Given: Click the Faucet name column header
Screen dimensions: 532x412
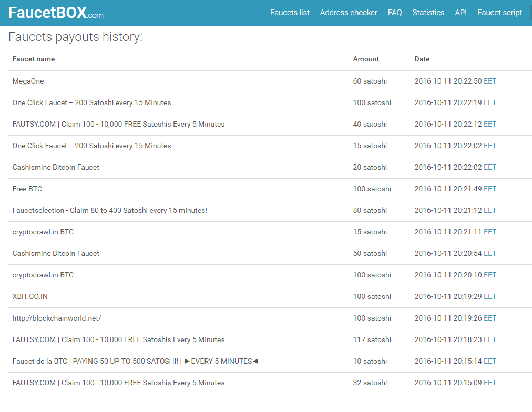Looking at the screenshot, I should [34, 59].
